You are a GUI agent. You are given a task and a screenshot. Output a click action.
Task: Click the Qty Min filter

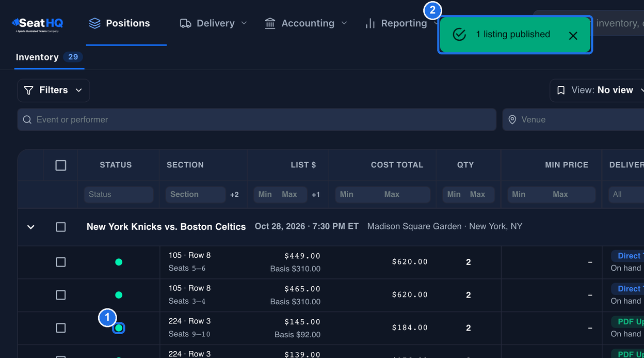pyautogui.click(x=454, y=194)
